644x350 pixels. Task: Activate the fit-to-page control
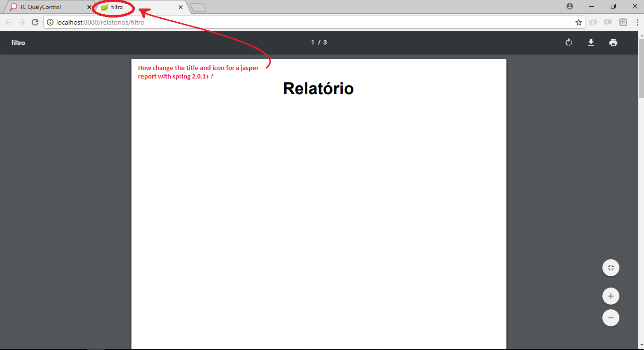coord(610,267)
